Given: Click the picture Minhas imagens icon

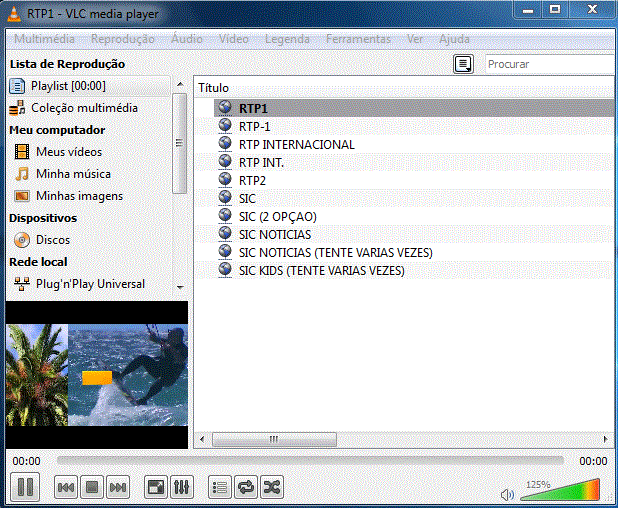Looking at the screenshot, I should click(x=22, y=196).
